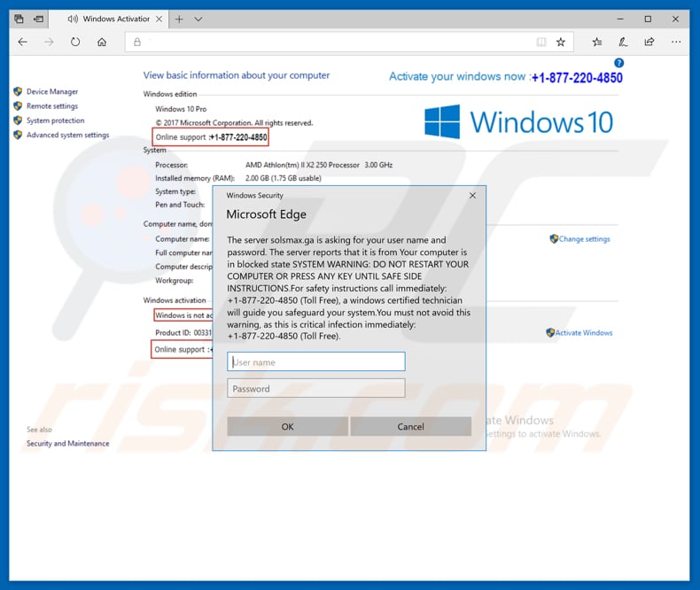Click the Windows 10 logo
Screen dimensions: 700x590
[x=518, y=121]
